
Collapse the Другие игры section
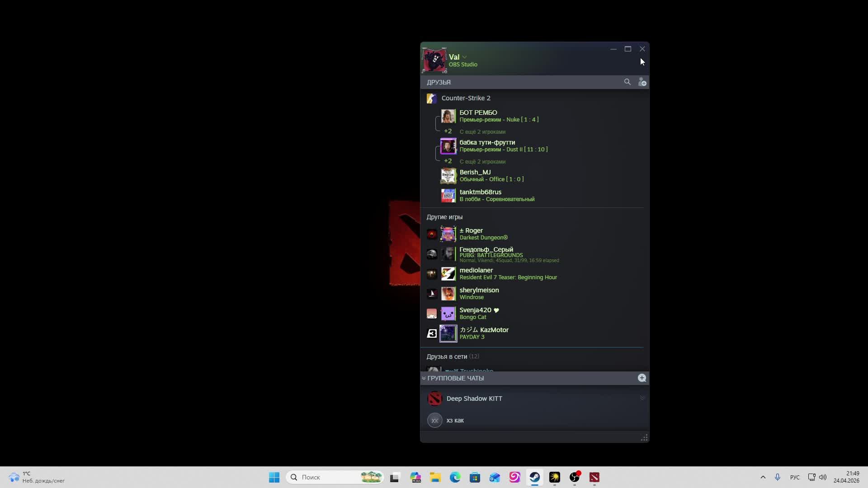coord(444,217)
